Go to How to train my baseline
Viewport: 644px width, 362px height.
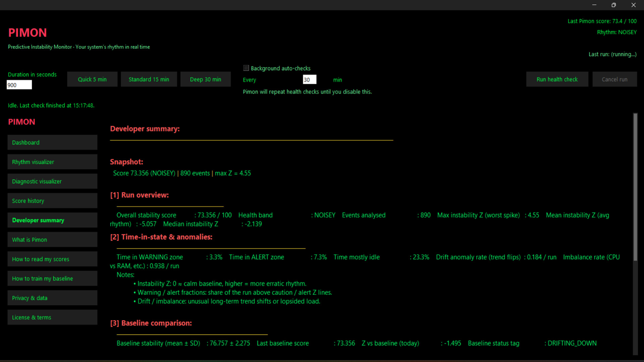click(52, 279)
